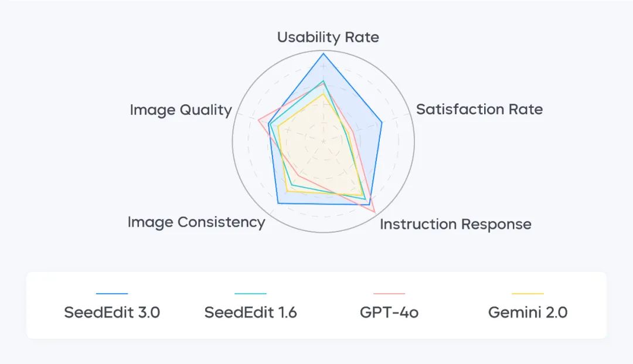The width and height of the screenshot is (633, 364).
Task: Click the yellow polygon's Usability Rate vertex
Action: click(x=324, y=94)
